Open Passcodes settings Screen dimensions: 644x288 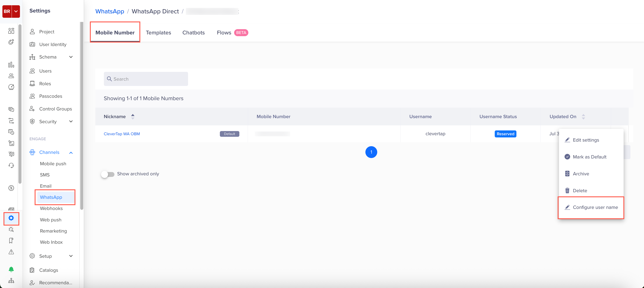click(x=51, y=96)
